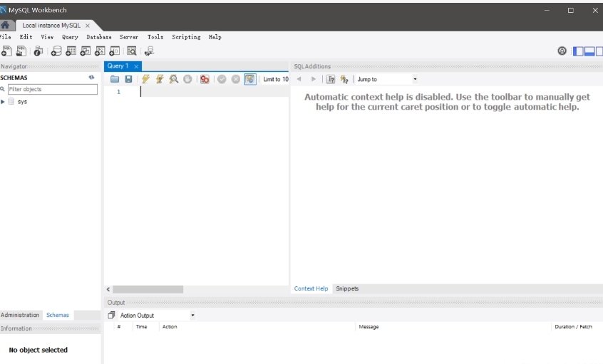Switch to the Snippets tab
The width and height of the screenshot is (603, 364).
click(x=347, y=288)
